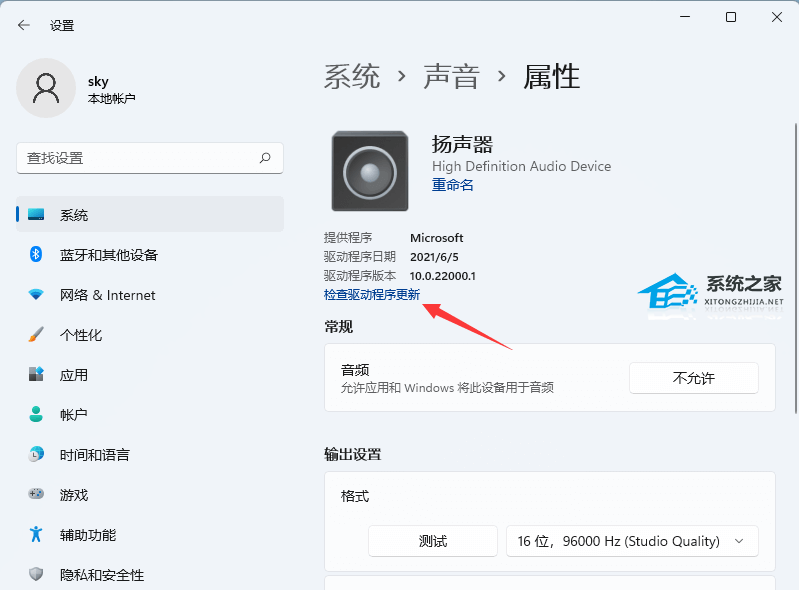Minimize the Settings window
Viewport: 799px width, 590px height.
tap(685, 17)
